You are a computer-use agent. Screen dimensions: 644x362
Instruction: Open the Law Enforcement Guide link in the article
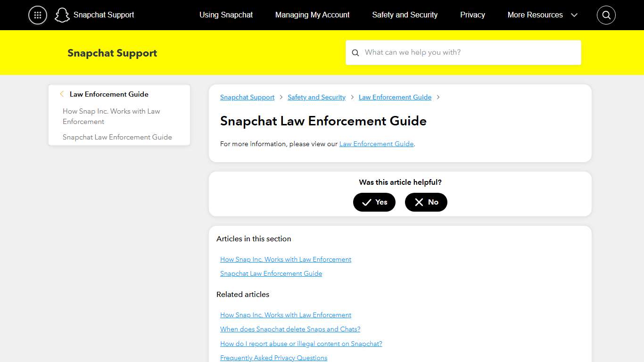point(376,144)
